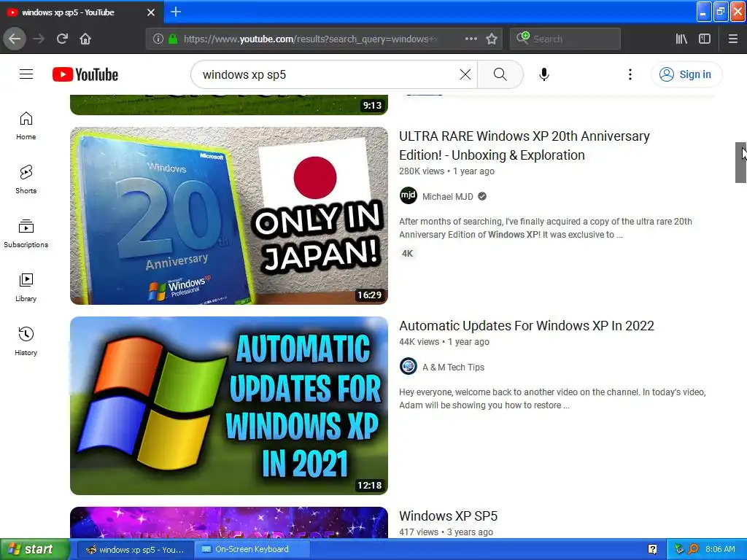
Task: Open Library in the sidebar
Action: 26,287
